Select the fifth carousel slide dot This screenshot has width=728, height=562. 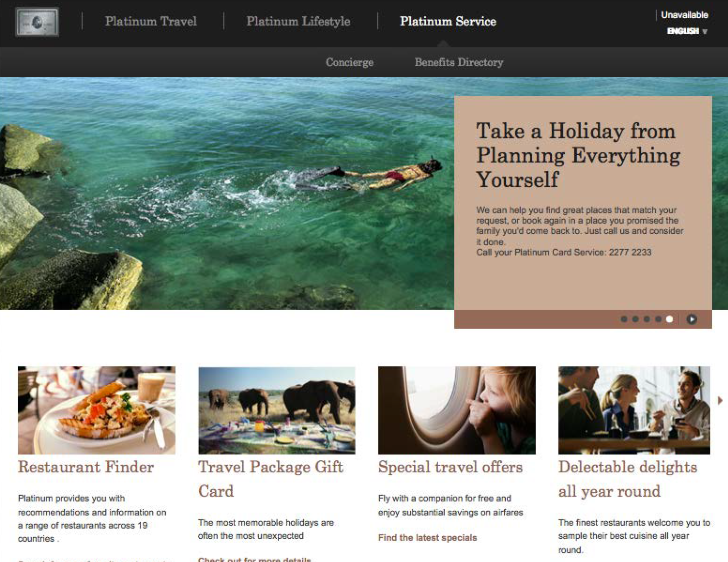point(670,319)
